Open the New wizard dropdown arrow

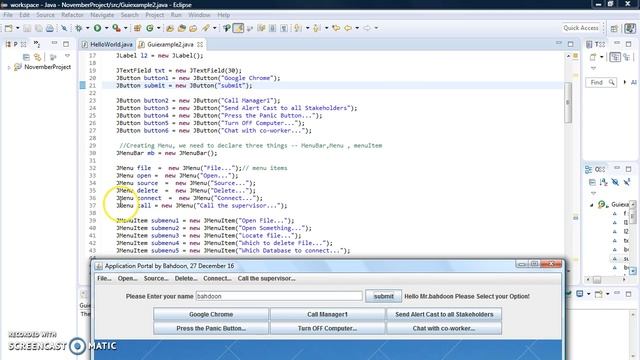click(x=18, y=28)
